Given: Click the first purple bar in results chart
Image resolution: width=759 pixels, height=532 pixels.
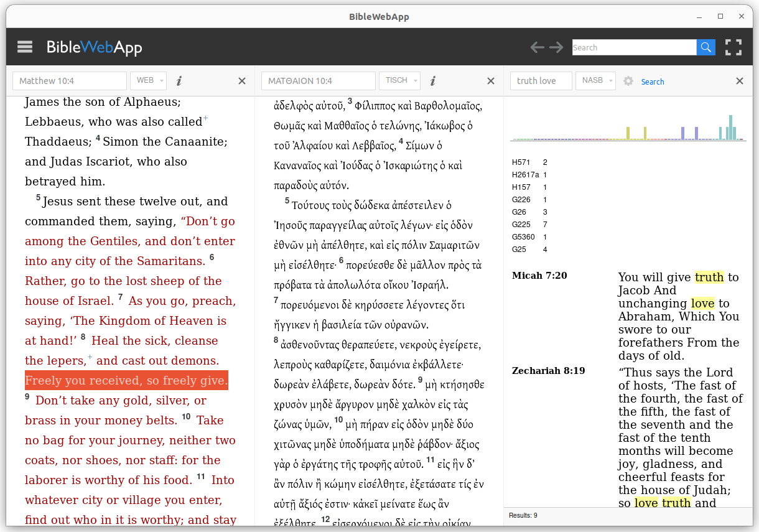Looking at the screenshot, I should pyautogui.click(x=682, y=133).
